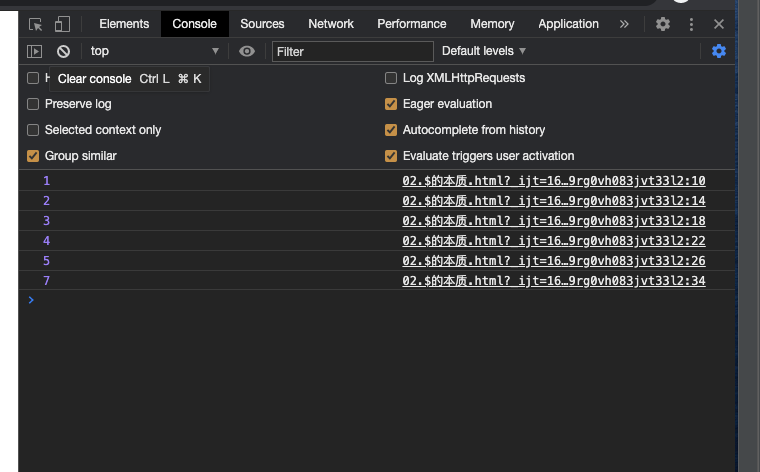Open source link ending in :14
The image size is (760, 472).
tap(554, 201)
